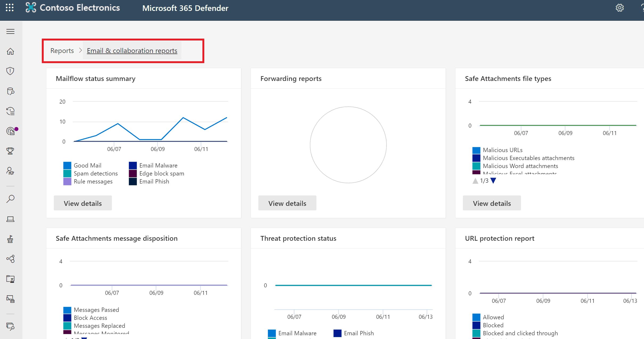View details of Mailflow status summary
The image size is (644, 339).
83,203
